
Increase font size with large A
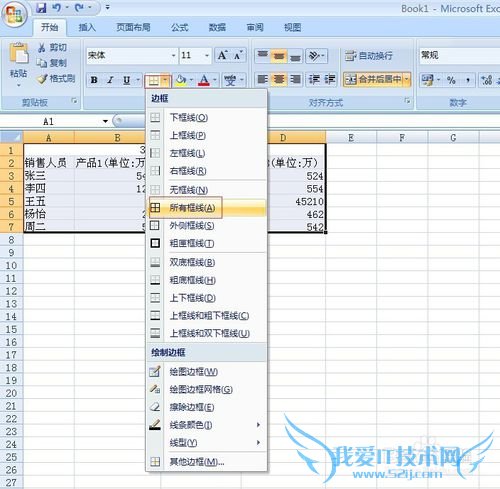point(222,55)
